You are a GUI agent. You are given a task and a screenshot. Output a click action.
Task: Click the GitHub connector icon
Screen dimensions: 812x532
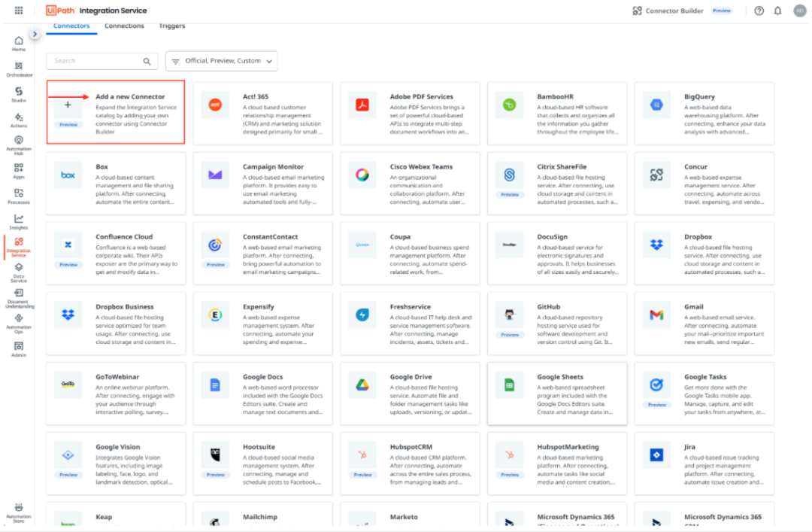pyautogui.click(x=510, y=315)
